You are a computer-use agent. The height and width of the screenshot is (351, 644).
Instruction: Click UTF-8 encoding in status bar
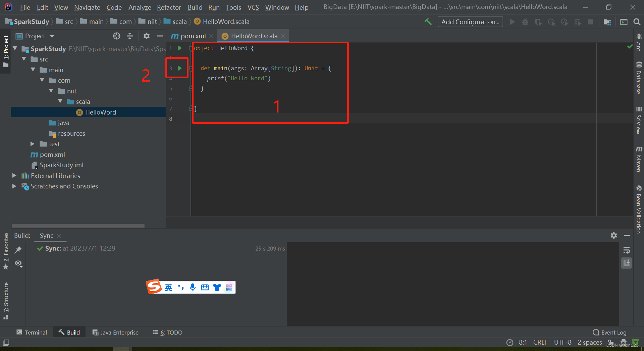coord(562,342)
